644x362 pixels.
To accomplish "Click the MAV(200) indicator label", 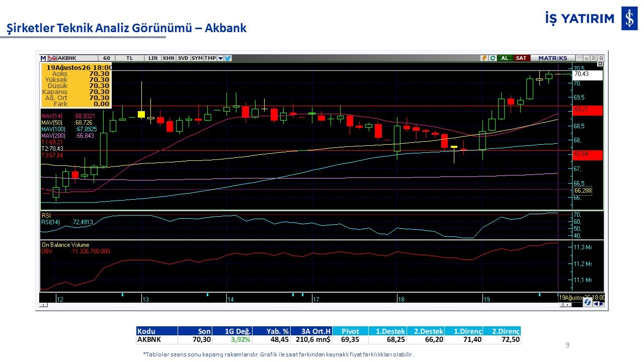I will (53, 136).
